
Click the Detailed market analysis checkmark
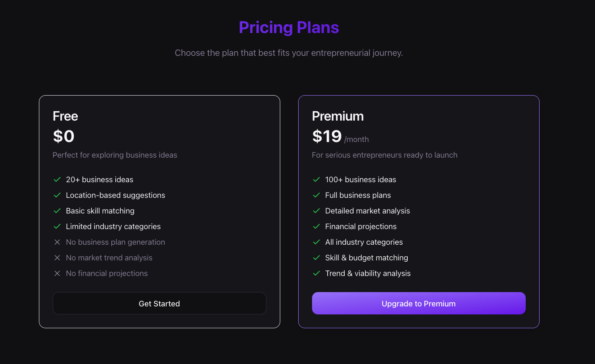tap(316, 211)
